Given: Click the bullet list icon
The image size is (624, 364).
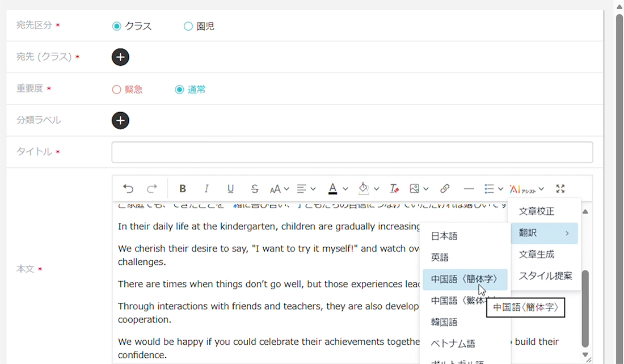Looking at the screenshot, I should pyautogui.click(x=489, y=189).
